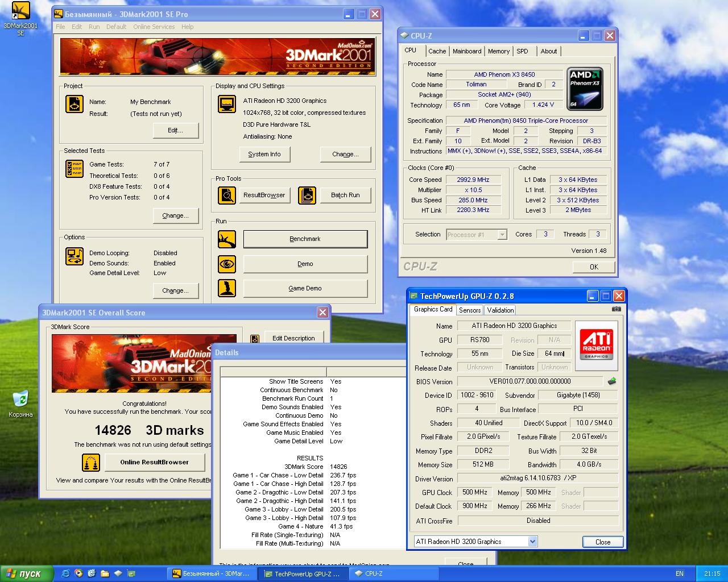This screenshot has width=728, height=582.
Task: Click the Project section icon in 3DMark
Action: pos(75,104)
